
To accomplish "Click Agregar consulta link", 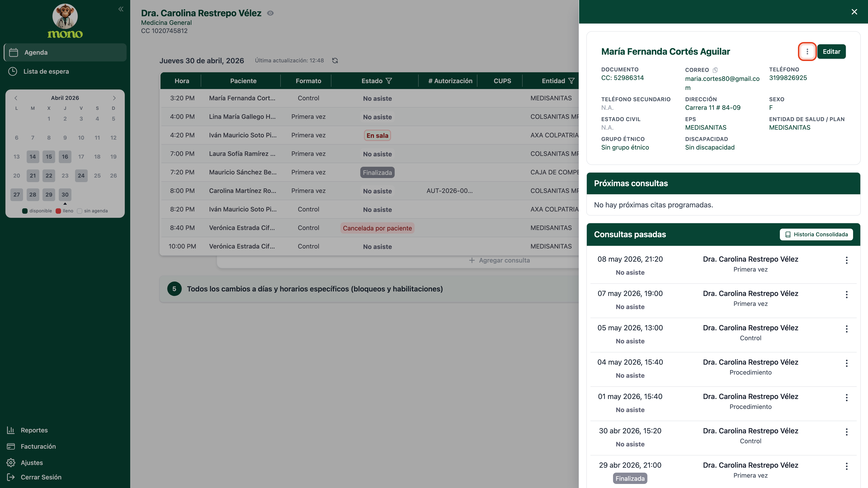I will click(499, 260).
